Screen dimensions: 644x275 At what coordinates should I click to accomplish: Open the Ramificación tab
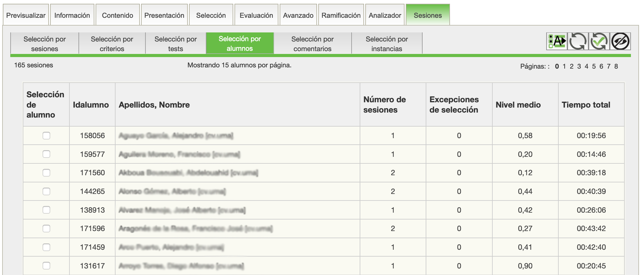[x=341, y=15]
